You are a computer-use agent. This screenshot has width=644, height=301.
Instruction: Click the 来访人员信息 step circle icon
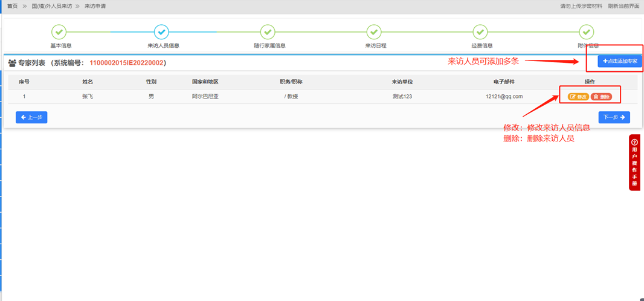[161, 31]
